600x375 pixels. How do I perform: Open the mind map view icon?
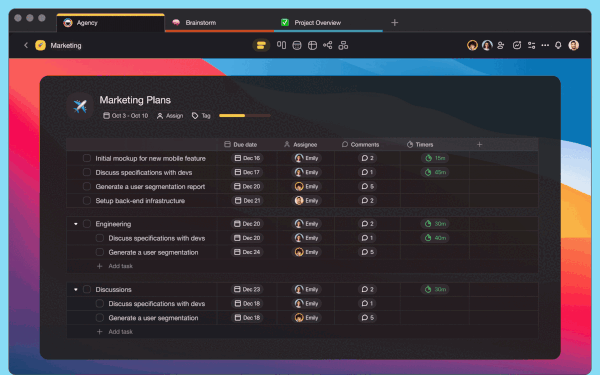[x=328, y=45]
